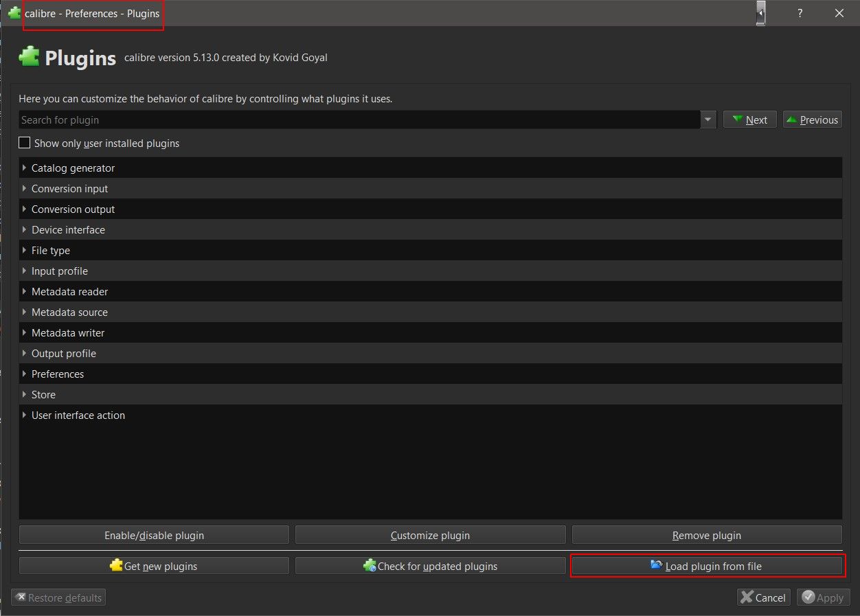The width and height of the screenshot is (860, 616).
Task: Cancel the plugin preferences dialog
Action: pyautogui.click(x=764, y=597)
